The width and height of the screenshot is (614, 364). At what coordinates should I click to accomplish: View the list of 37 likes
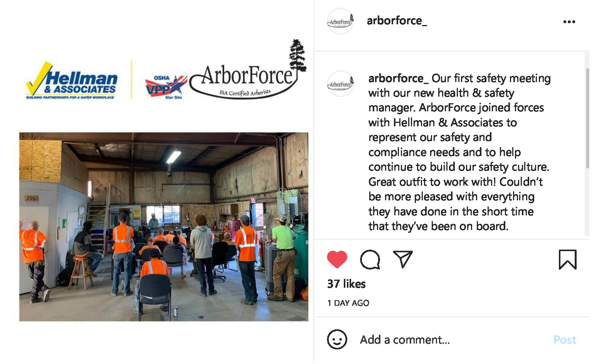(x=346, y=284)
